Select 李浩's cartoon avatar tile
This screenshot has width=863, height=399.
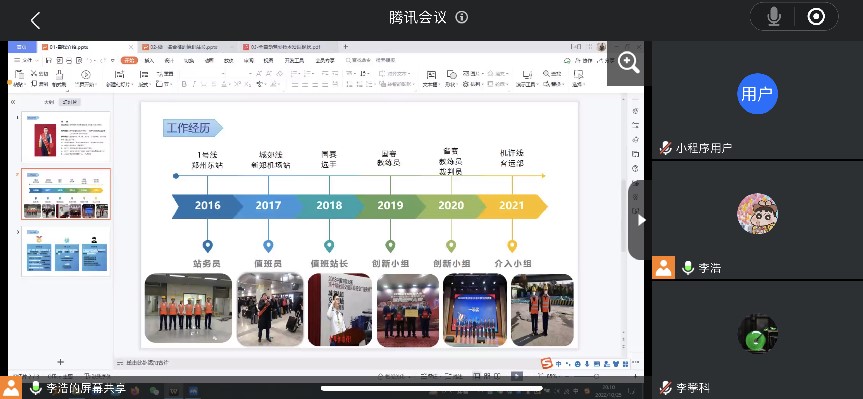pyautogui.click(x=757, y=214)
